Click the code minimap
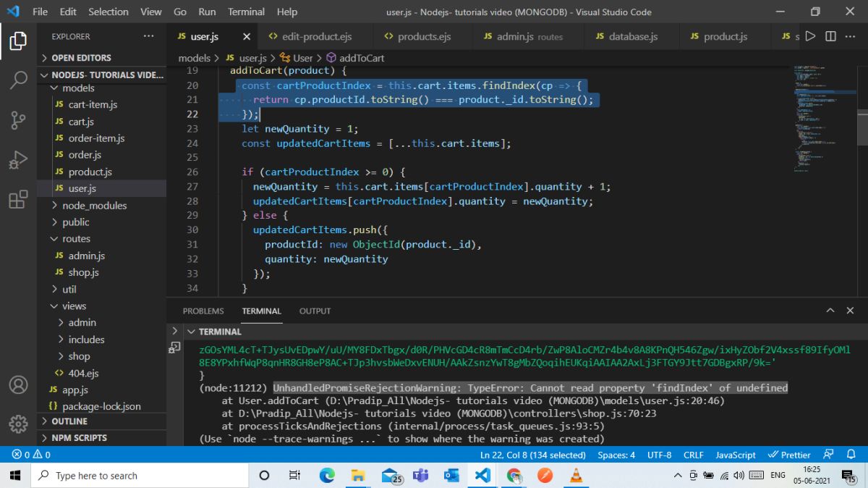Screen dimensions: 868x488 click(825, 119)
